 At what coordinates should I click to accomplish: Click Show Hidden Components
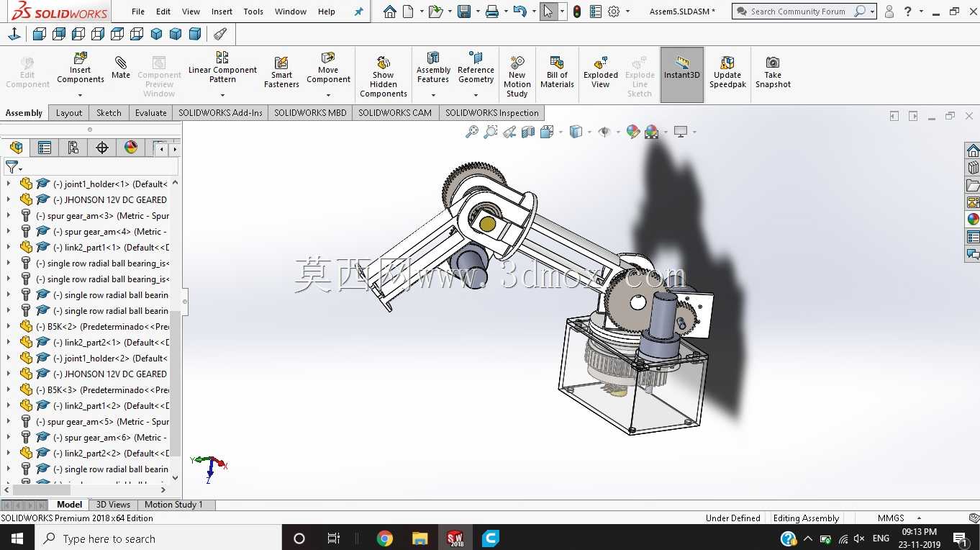point(384,76)
